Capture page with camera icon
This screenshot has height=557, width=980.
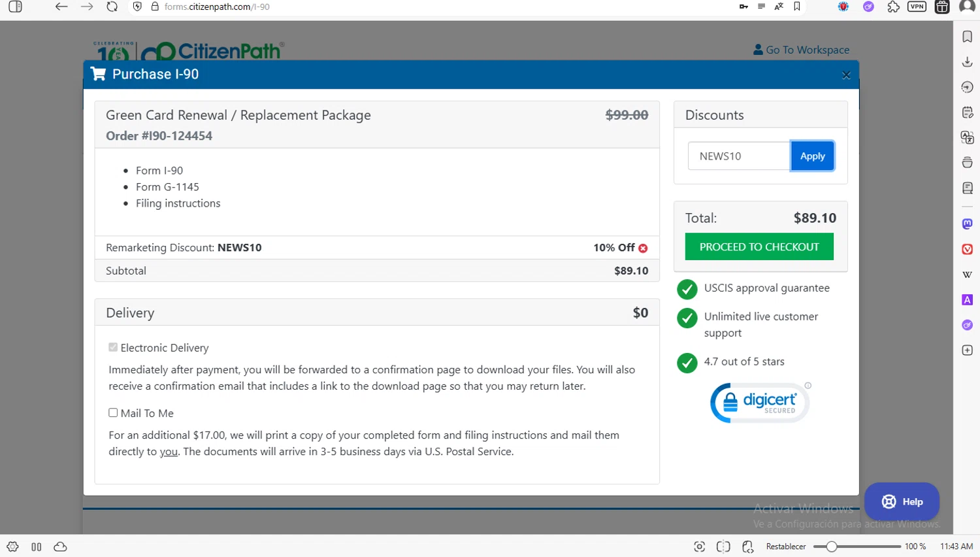(x=700, y=547)
